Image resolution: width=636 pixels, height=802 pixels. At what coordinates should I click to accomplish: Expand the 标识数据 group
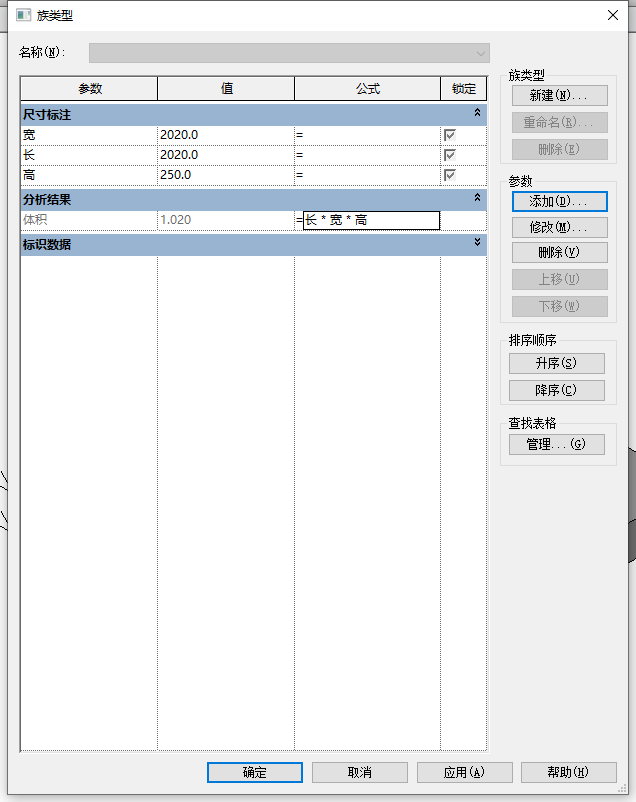pyautogui.click(x=477, y=242)
